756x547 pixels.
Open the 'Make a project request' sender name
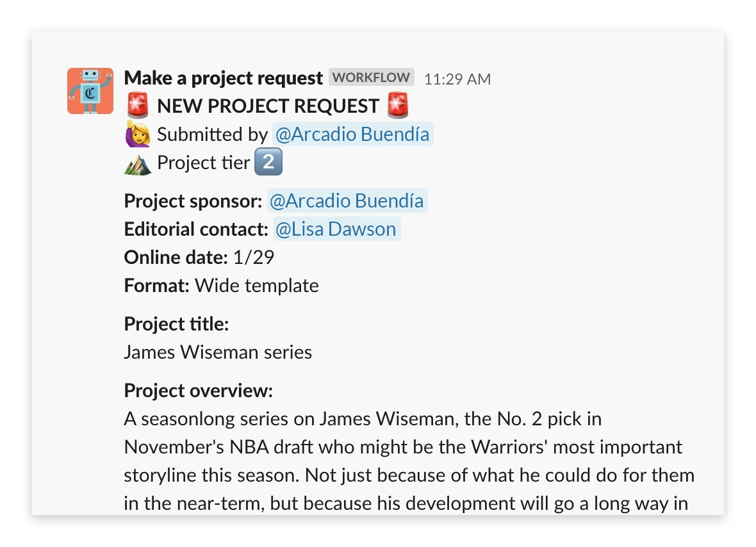point(223,78)
